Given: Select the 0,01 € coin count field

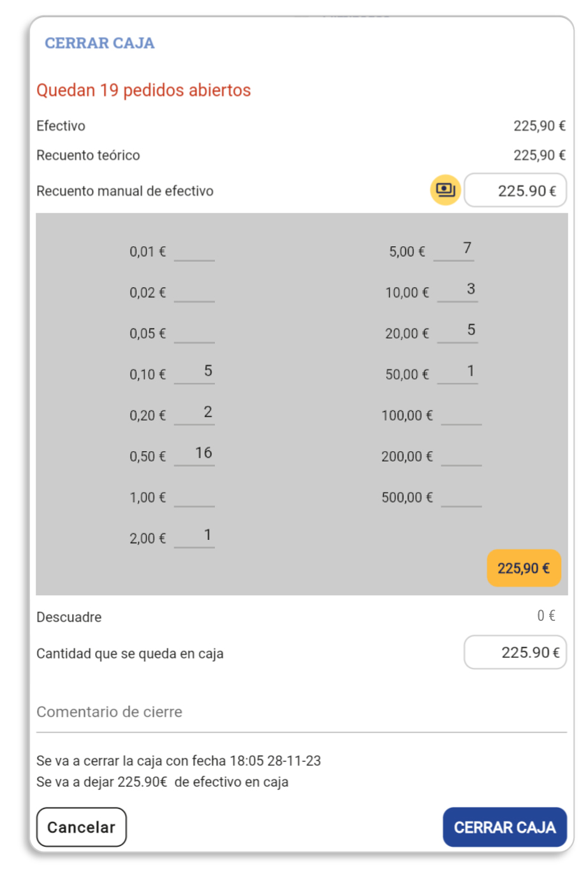Looking at the screenshot, I should click(x=195, y=250).
